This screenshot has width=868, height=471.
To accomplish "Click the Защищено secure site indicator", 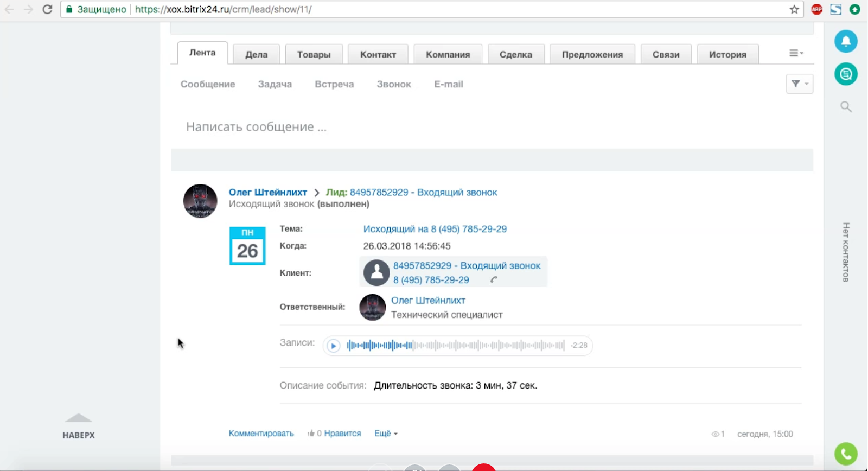I will [x=96, y=9].
